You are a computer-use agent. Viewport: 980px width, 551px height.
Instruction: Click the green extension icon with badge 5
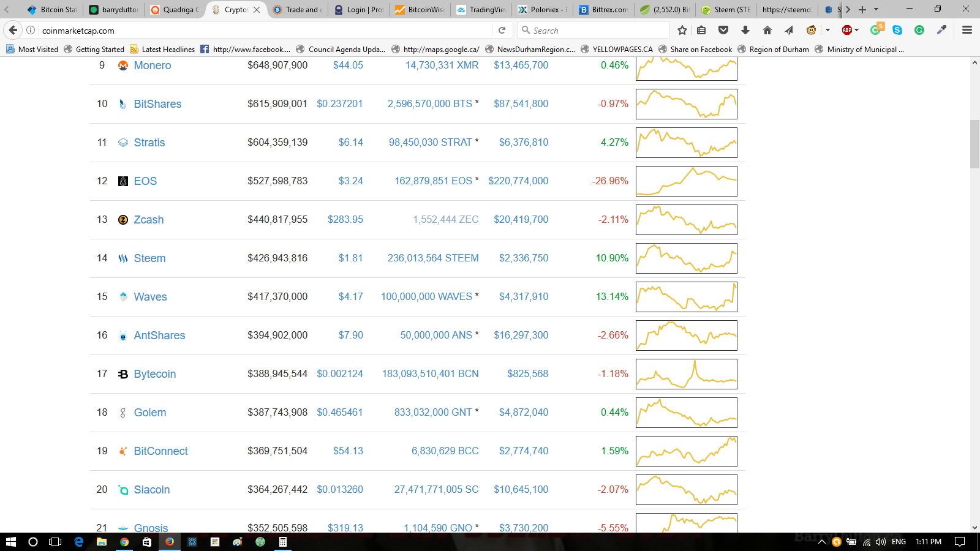pos(876,29)
